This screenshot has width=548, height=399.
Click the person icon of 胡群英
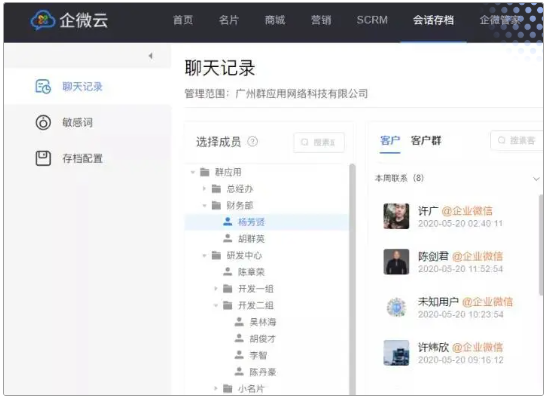pyautogui.click(x=228, y=238)
